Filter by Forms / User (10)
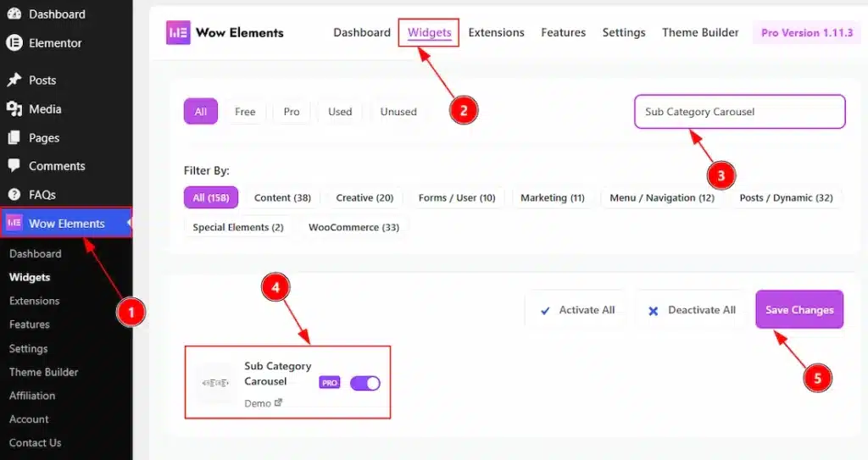 (x=457, y=197)
